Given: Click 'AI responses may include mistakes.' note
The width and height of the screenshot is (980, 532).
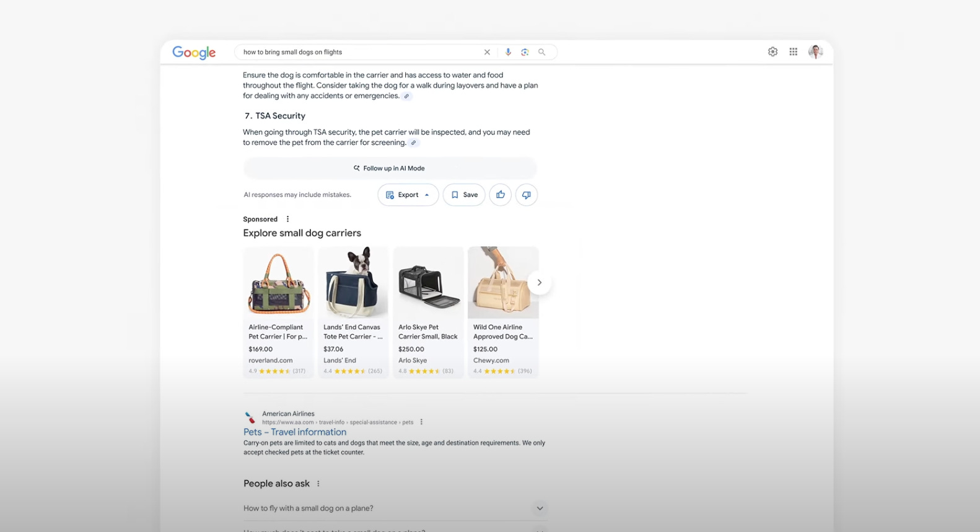Looking at the screenshot, I should pyautogui.click(x=297, y=195).
